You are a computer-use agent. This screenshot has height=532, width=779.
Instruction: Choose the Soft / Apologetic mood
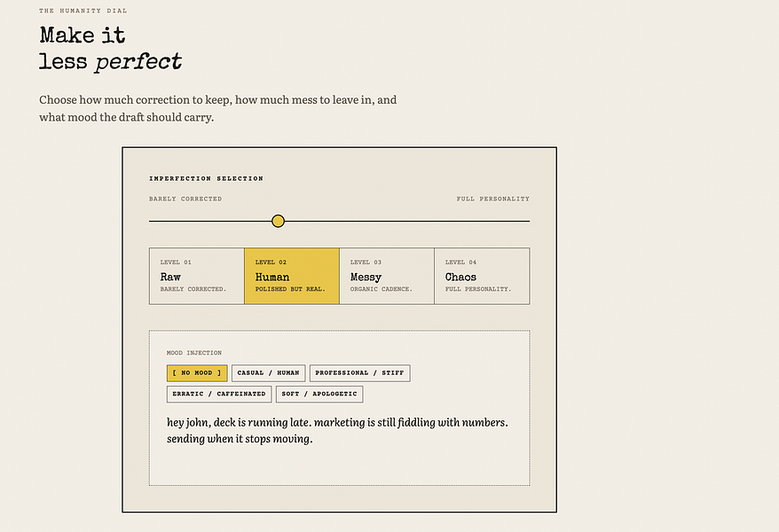(x=319, y=394)
